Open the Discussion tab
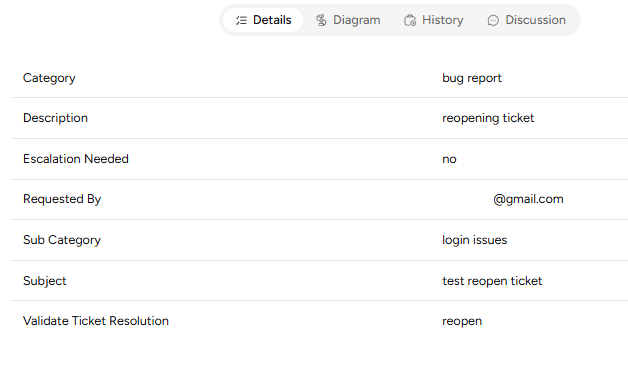Viewport: 628px width, 378px height. point(526,20)
